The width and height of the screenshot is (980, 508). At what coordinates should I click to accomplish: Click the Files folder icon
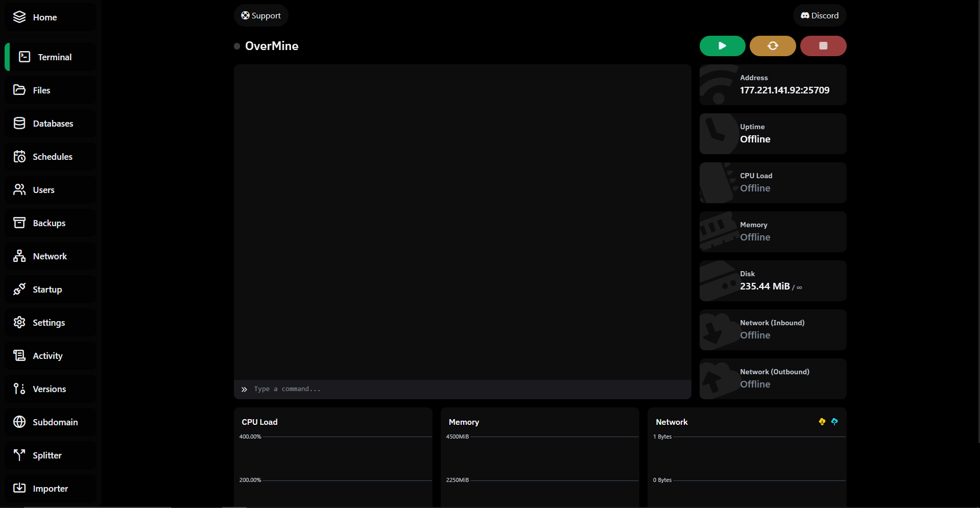point(19,90)
